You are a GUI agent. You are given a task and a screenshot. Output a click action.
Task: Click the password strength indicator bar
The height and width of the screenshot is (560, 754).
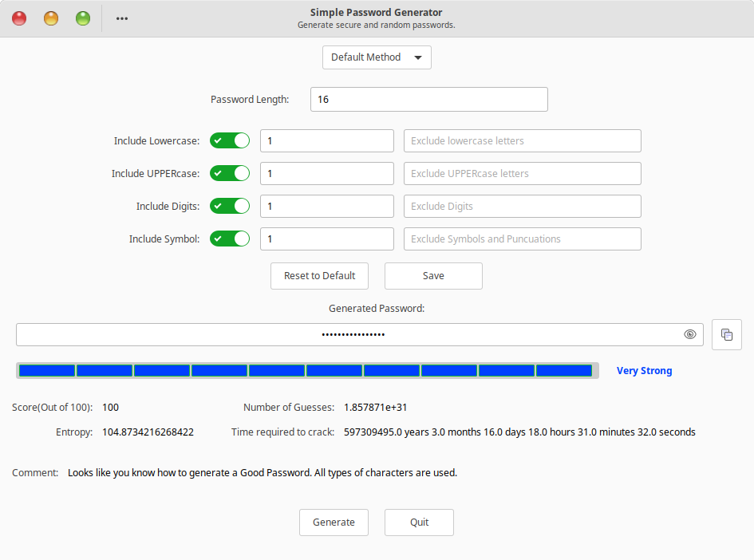pos(307,369)
